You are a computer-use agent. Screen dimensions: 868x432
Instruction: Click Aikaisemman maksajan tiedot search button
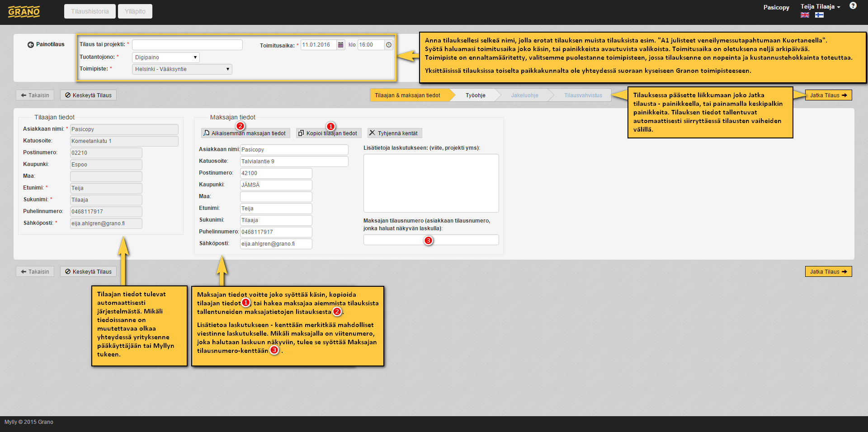click(245, 133)
